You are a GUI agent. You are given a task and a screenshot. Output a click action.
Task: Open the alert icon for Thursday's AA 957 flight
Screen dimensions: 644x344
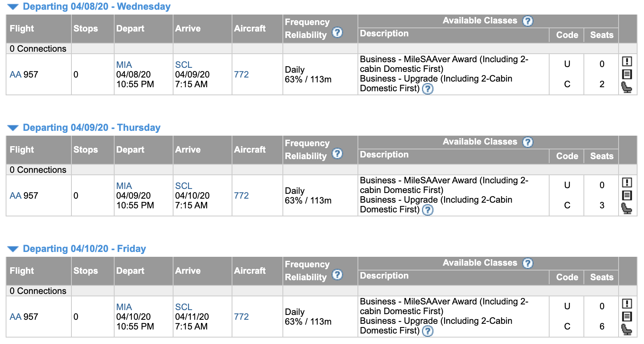coord(627,182)
